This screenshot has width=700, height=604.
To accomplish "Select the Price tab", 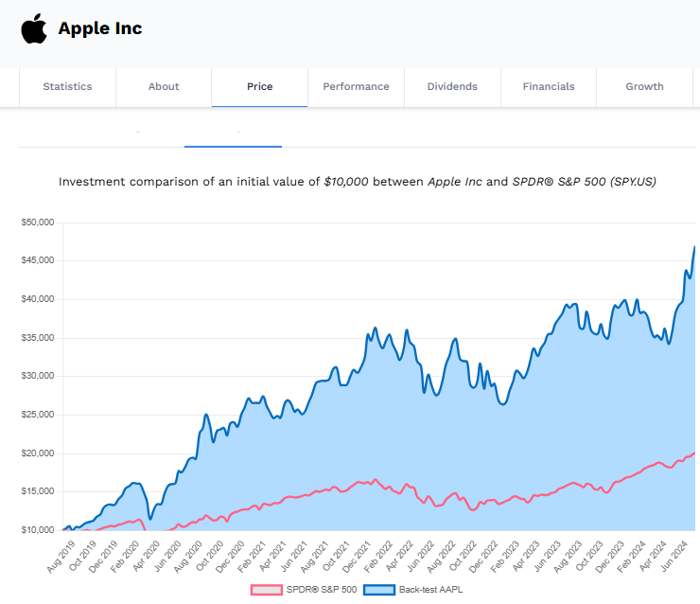I will coord(260,87).
